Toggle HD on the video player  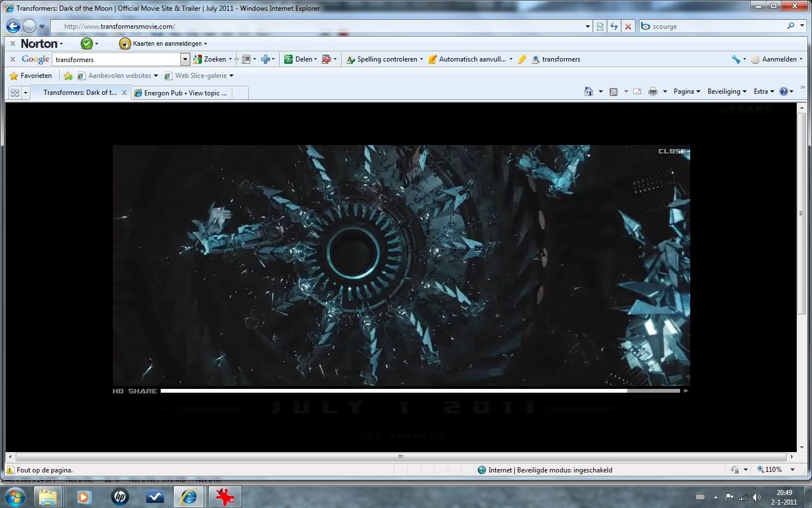[x=118, y=391]
